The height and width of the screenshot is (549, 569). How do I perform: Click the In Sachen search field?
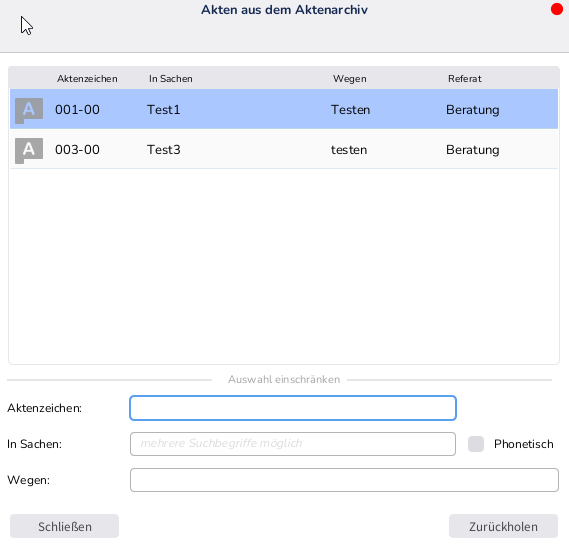tap(293, 444)
